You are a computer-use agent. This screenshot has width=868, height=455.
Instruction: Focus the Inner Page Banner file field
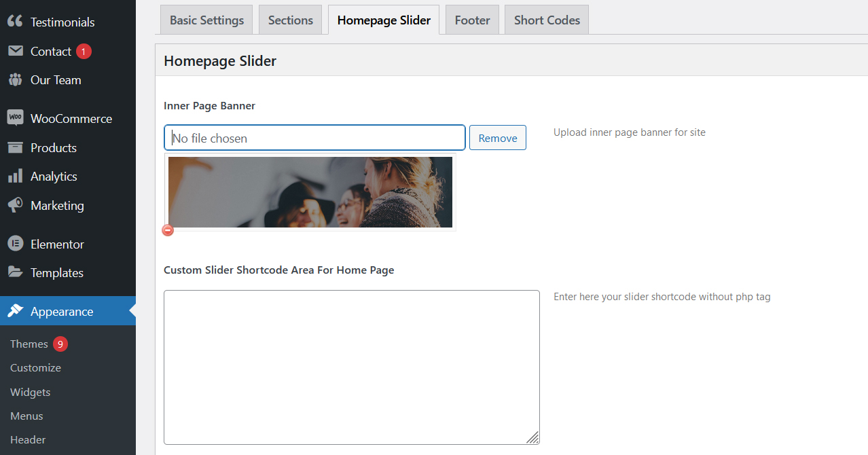pyautogui.click(x=314, y=138)
